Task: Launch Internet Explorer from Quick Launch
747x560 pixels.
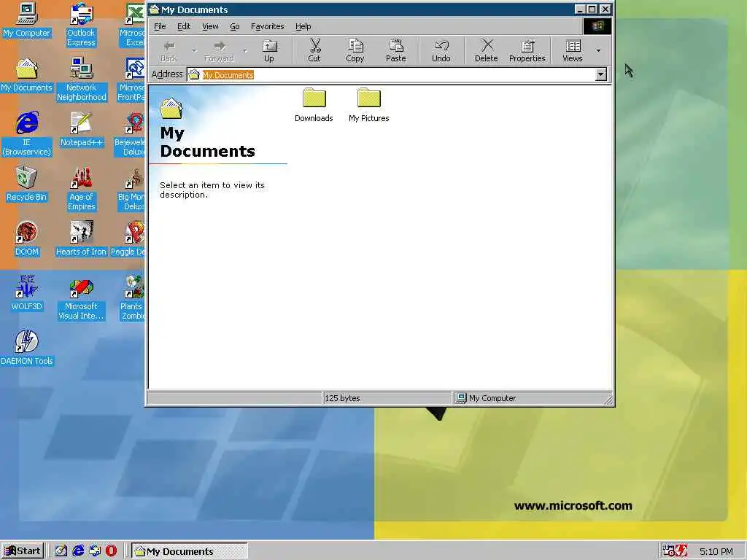Action: 78,551
